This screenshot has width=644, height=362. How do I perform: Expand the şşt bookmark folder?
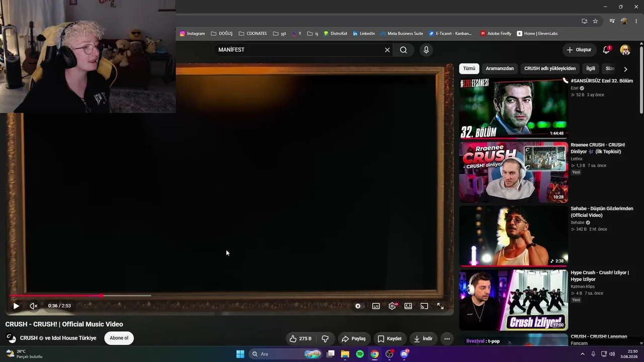pos(280,34)
